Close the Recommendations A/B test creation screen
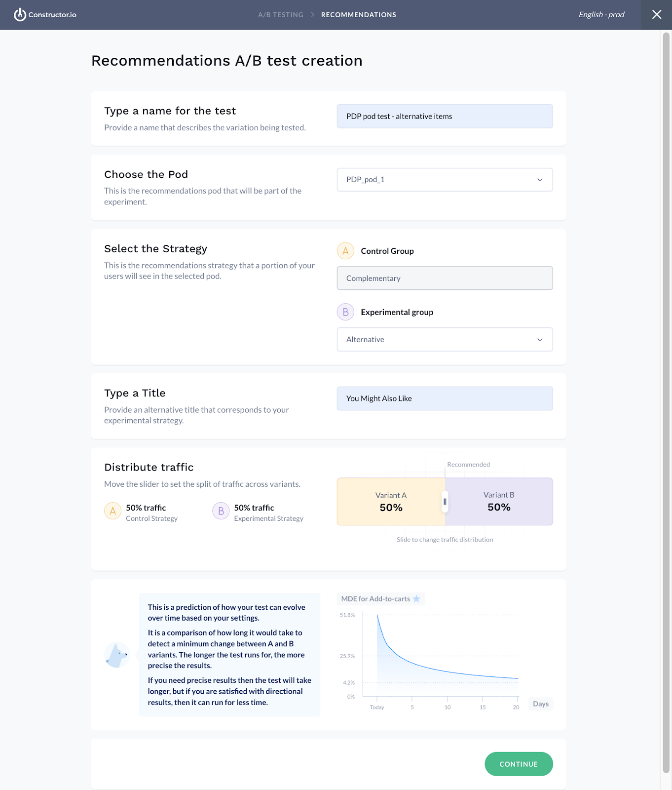The width and height of the screenshot is (672, 790). coord(656,15)
